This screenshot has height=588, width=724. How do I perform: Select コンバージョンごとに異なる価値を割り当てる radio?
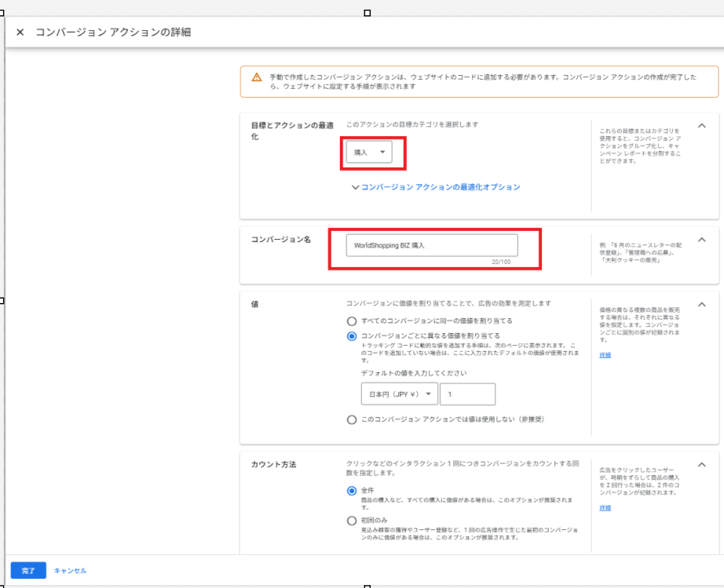click(x=352, y=336)
